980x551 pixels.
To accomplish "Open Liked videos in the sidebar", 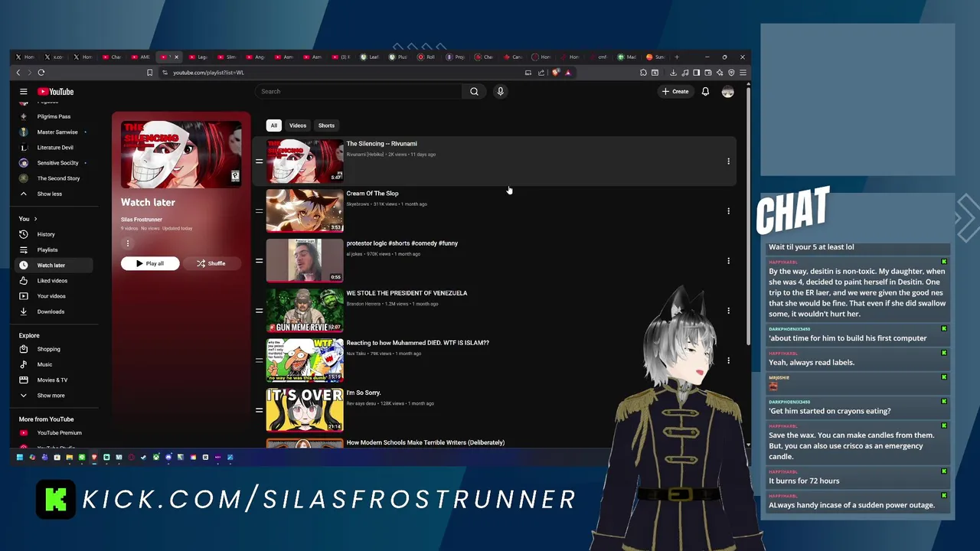I will coord(52,281).
